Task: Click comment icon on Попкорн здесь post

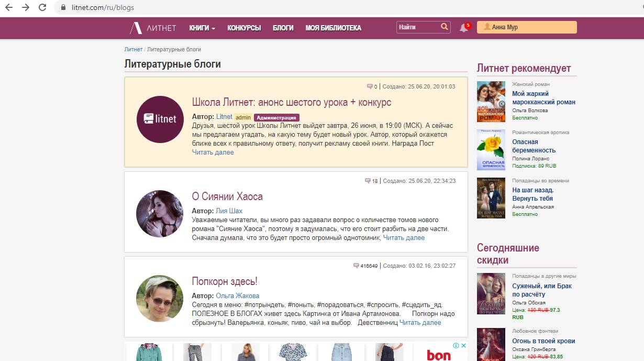Action: tap(356, 266)
